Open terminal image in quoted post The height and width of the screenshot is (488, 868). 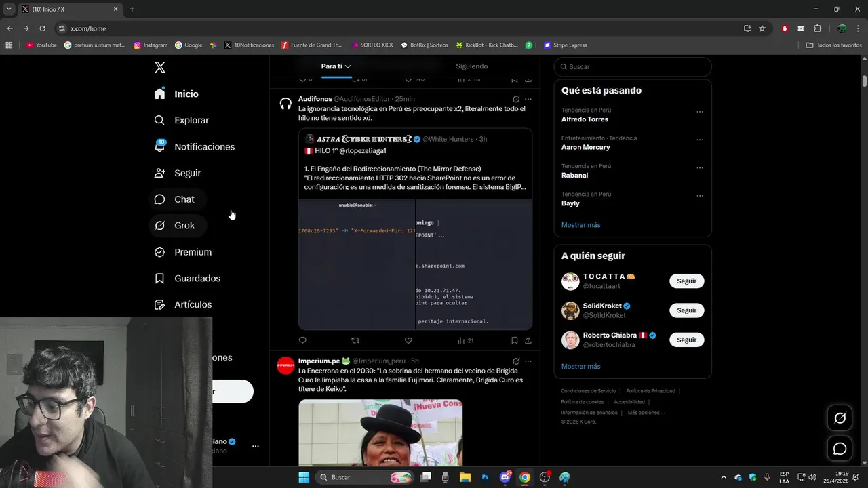click(415, 264)
